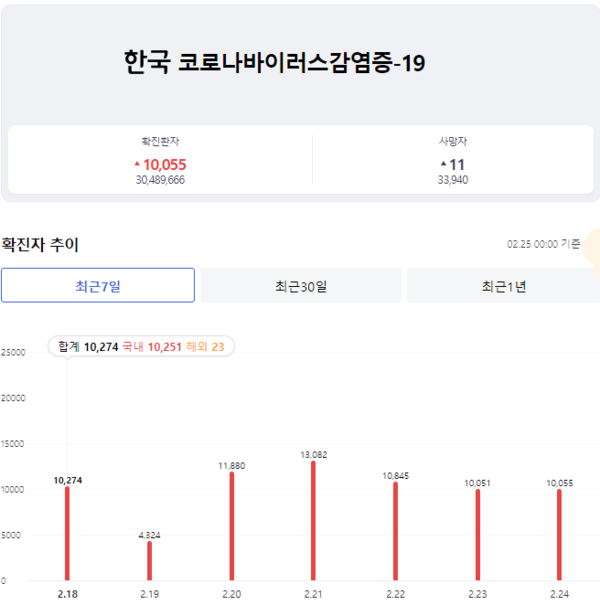Image resolution: width=600 pixels, height=605 pixels.
Task: Click the total deaths 33,940 figure
Action: [x=453, y=180]
